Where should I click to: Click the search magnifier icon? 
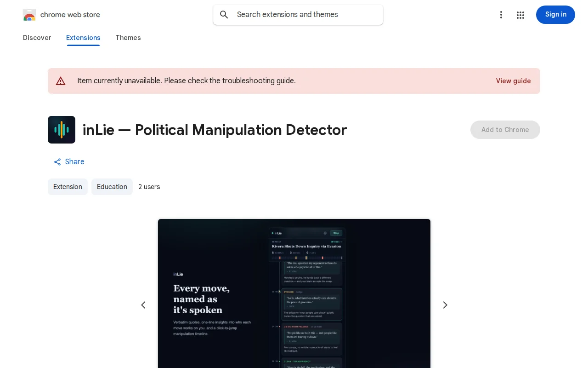tap(224, 15)
